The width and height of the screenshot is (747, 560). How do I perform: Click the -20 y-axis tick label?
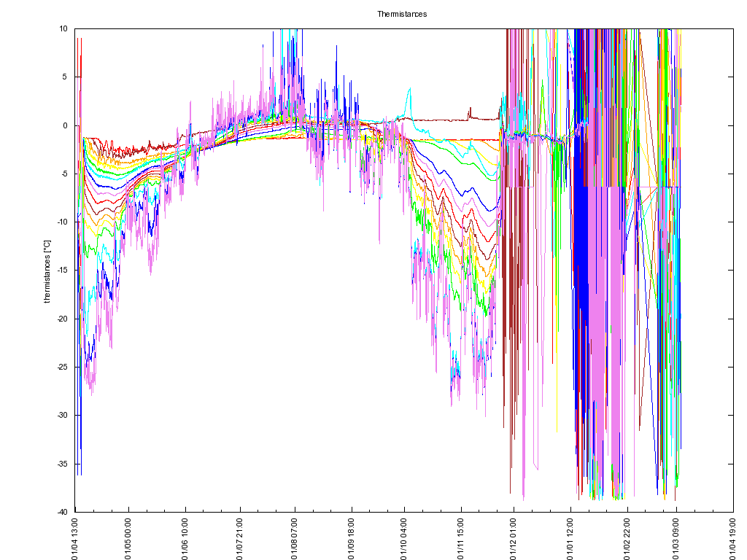62,319
